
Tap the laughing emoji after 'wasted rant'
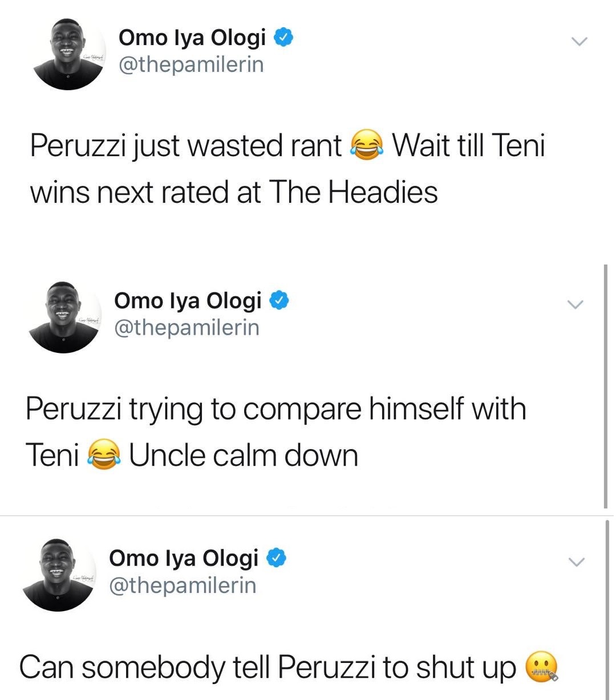pyautogui.click(x=367, y=146)
